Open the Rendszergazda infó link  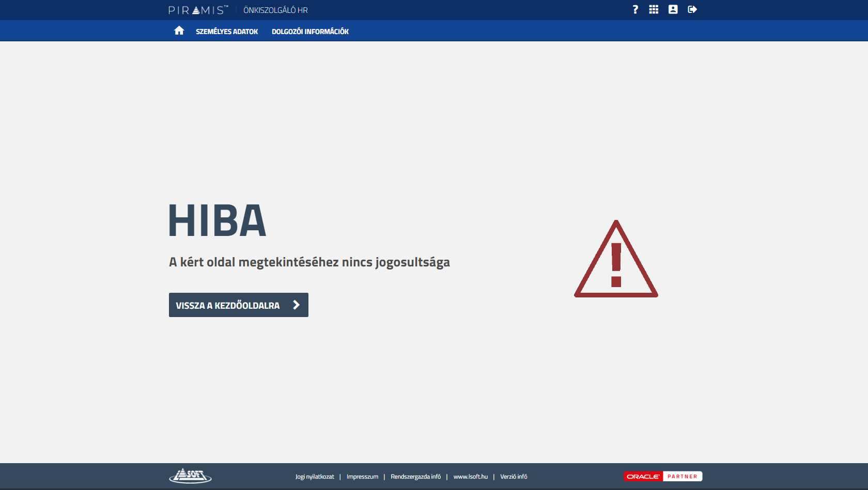click(x=415, y=477)
